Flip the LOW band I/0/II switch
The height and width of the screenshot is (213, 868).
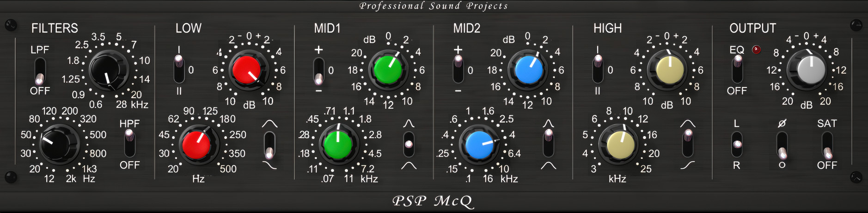(x=179, y=69)
